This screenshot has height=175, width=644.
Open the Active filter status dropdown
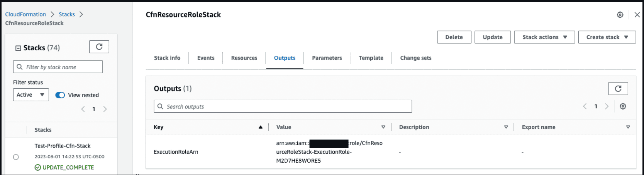[x=31, y=95]
